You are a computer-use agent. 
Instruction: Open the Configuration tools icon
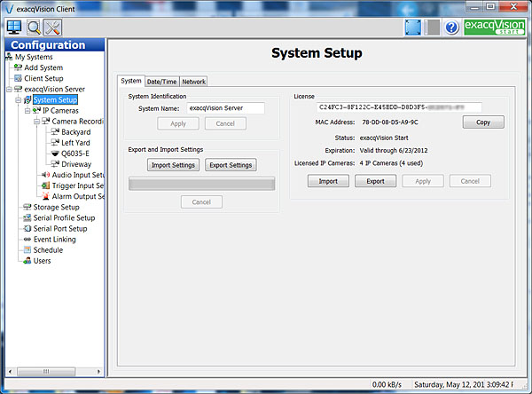click(x=52, y=28)
